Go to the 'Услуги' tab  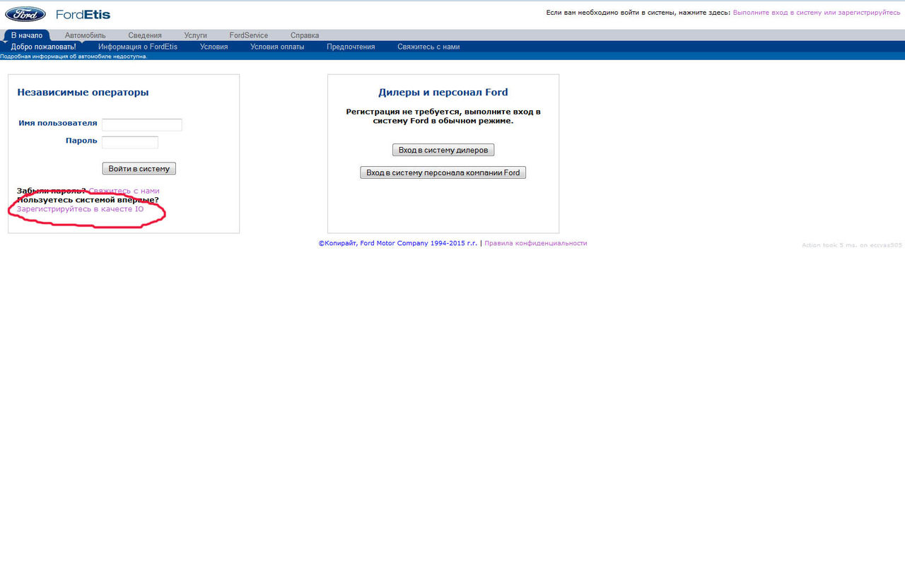point(195,35)
